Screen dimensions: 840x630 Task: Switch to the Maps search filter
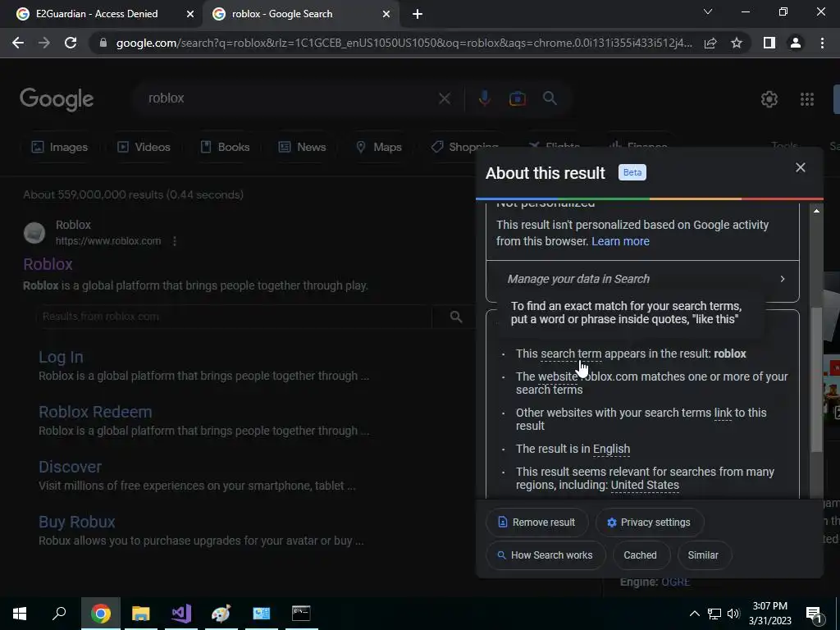coord(379,147)
